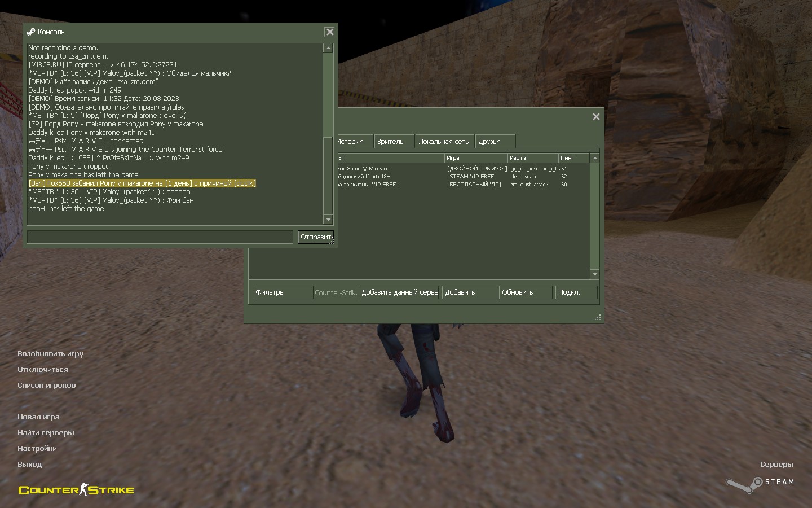Sort servers by the Пинг column
This screenshot has width=812, height=508.
tap(573, 158)
